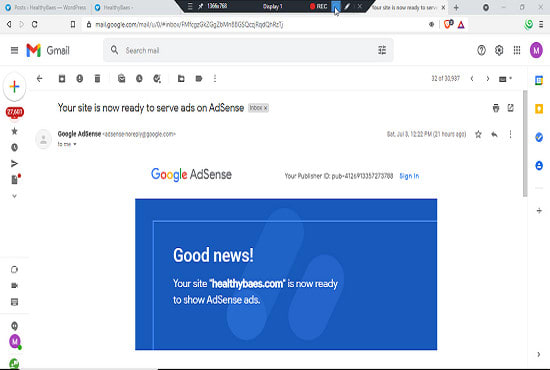
Task: Open Google Keep side panel
Action: point(539,109)
